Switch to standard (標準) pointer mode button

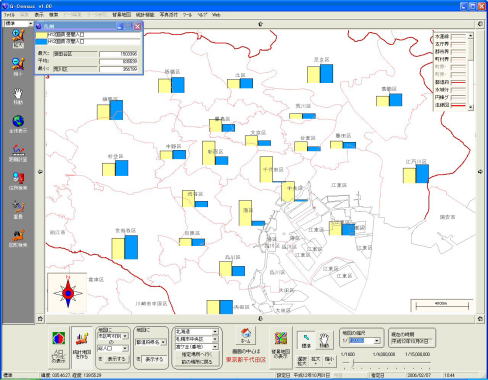[x=306, y=341]
